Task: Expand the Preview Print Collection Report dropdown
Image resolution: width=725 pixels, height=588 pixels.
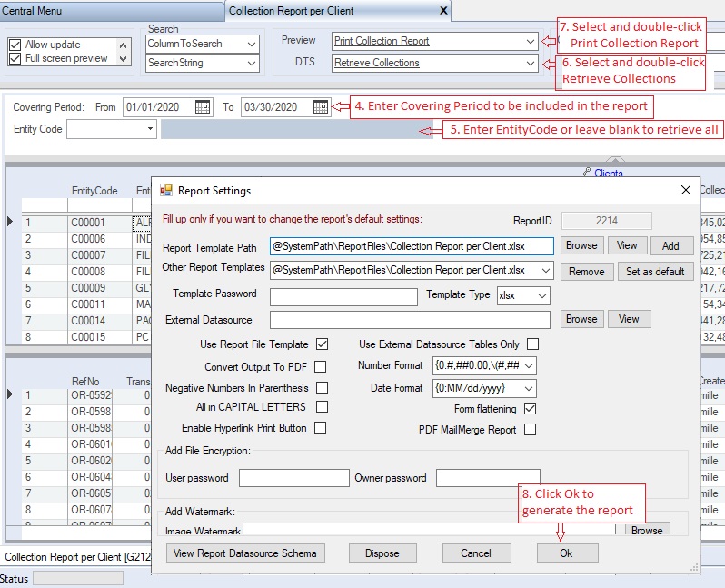Action: [531, 41]
